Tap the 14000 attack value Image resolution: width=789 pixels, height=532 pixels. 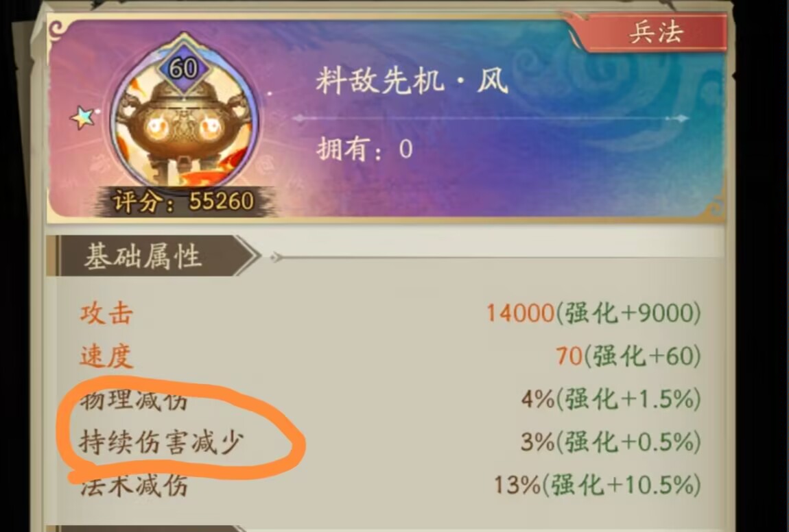(x=520, y=313)
